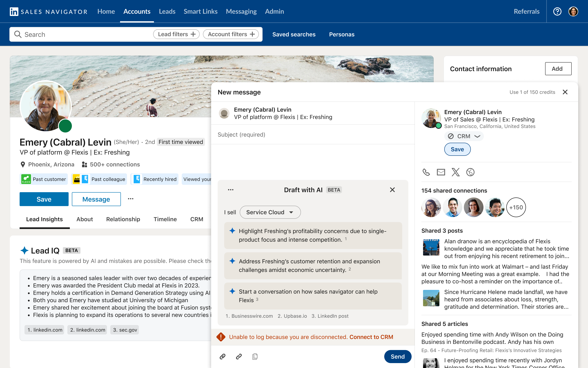
Task: Open the Upbase.io source
Action: [292, 316]
